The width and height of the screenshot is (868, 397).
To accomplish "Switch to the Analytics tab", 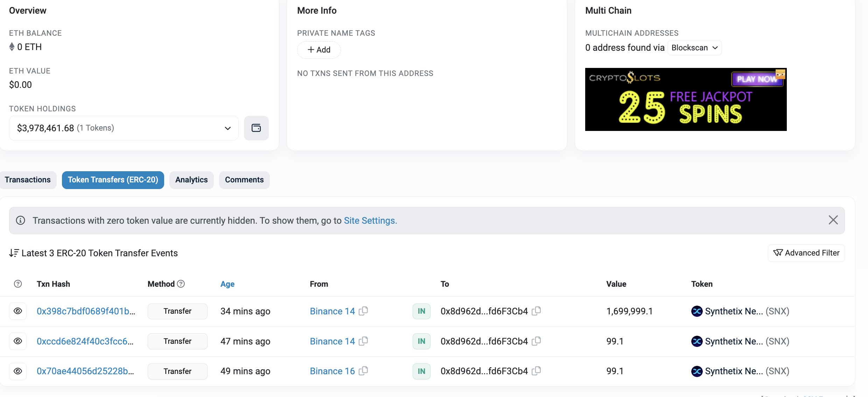I will coord(191,180).
